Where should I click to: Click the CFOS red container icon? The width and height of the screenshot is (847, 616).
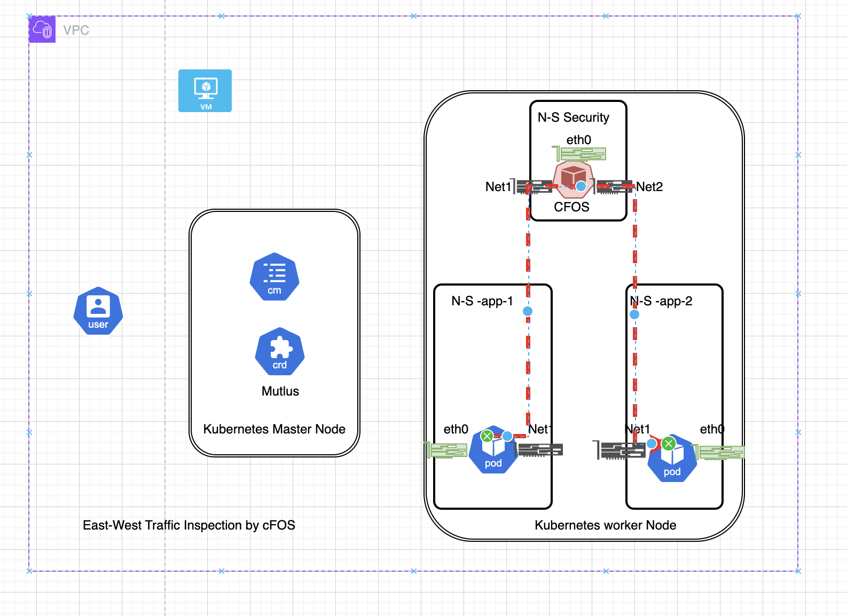coord(572,179)
